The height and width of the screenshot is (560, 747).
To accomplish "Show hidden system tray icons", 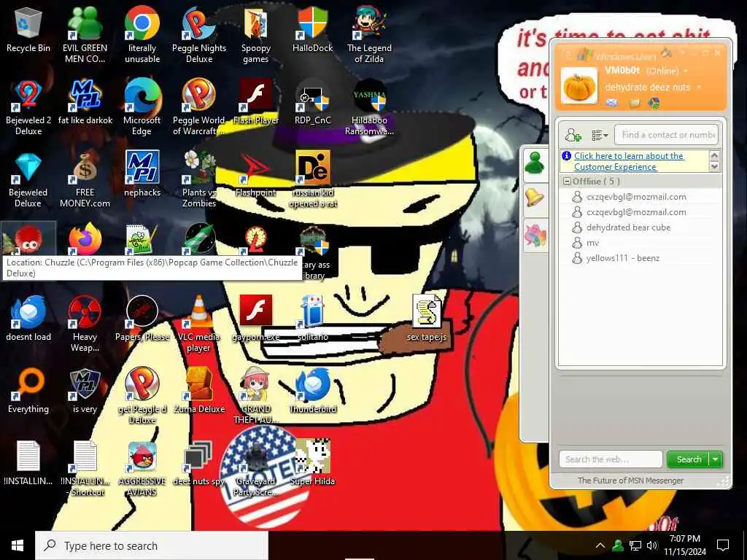I will tap(600, 545).
